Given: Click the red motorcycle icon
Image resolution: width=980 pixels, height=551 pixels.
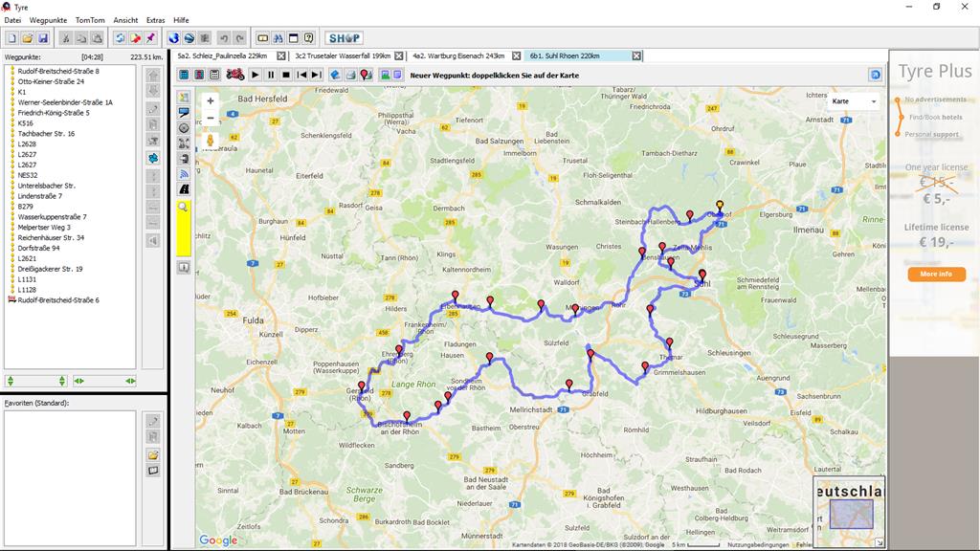Looking at the screenshot, I should pyautogui.click(x=235, y=75).
